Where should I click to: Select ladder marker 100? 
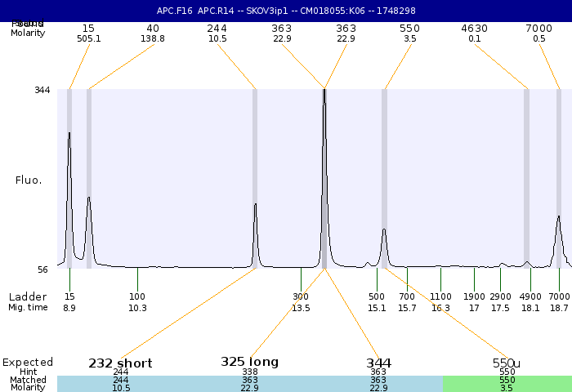[137, 296]
